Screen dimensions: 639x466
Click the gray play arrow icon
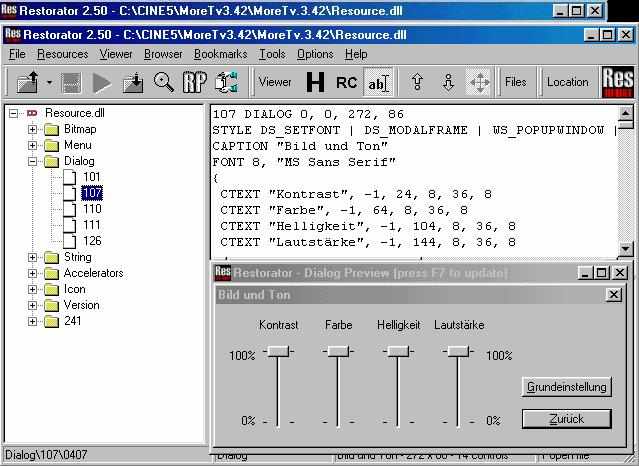point(101,83)
